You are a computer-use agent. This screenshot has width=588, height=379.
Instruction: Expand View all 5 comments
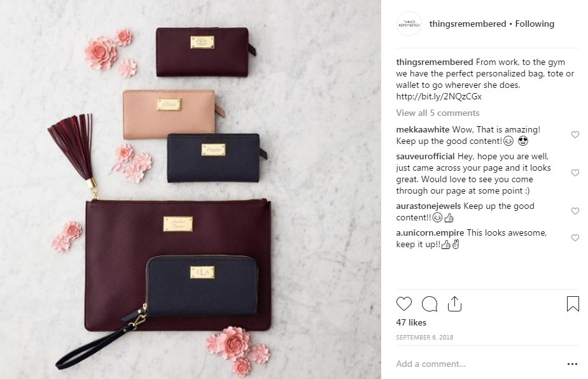(x=438, y=113)
